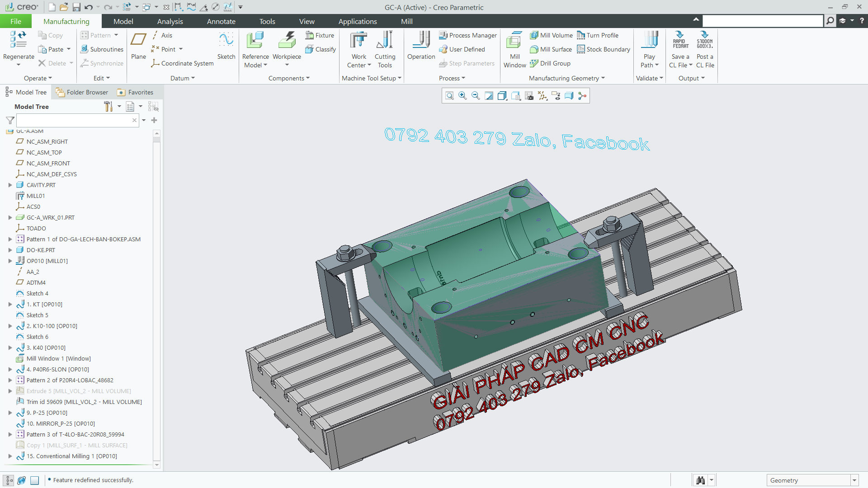Open the Folder Browser tab
Image resolution: width=868 pixels, height=488 pixels.
click(x=82, y=92)
